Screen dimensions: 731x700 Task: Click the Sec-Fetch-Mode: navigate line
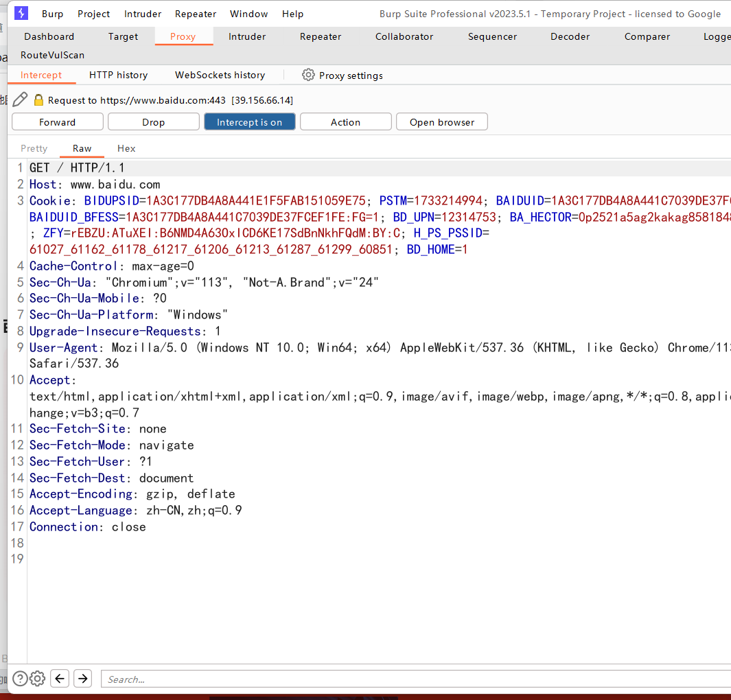(111, 445)
